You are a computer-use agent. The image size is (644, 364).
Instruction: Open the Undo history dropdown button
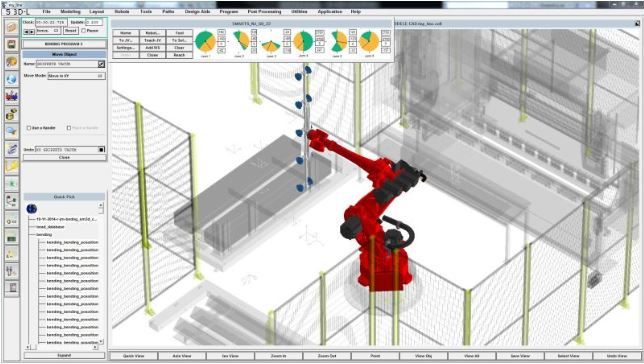pos(101,150)
